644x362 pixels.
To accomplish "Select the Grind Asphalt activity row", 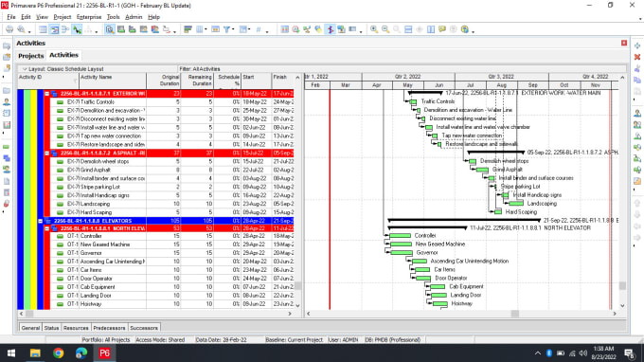I will tap(171, 170).
